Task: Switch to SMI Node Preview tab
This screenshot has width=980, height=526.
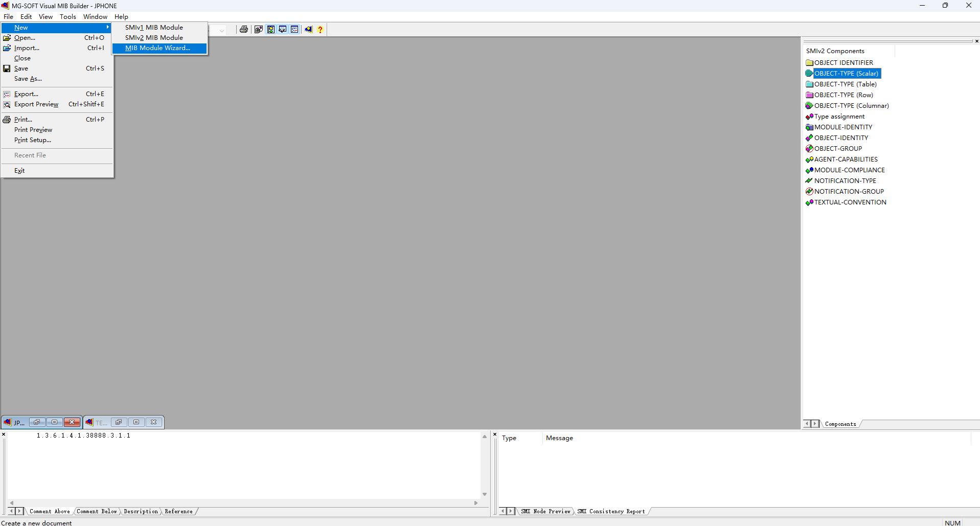Action: click(x=545, y=511)
